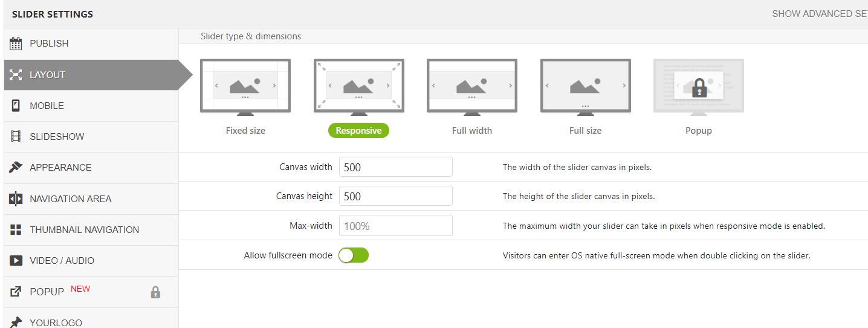Click the Publish calendar icon
The image size is (868, 328).
pyautogui.click(x=16, y=44)
